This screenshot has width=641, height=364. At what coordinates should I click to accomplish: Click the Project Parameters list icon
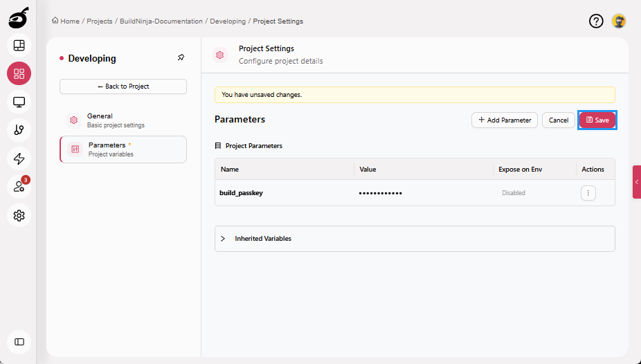tap(218, 146)
